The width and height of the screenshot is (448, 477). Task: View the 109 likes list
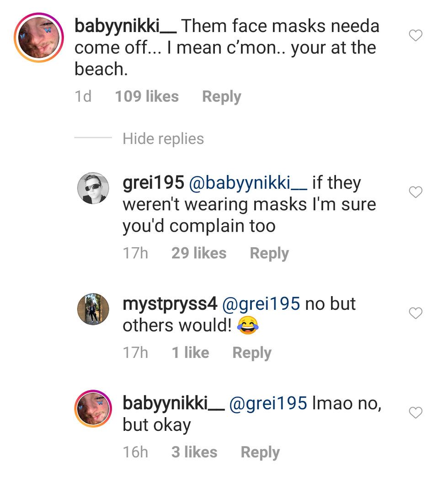click(147, 97)
